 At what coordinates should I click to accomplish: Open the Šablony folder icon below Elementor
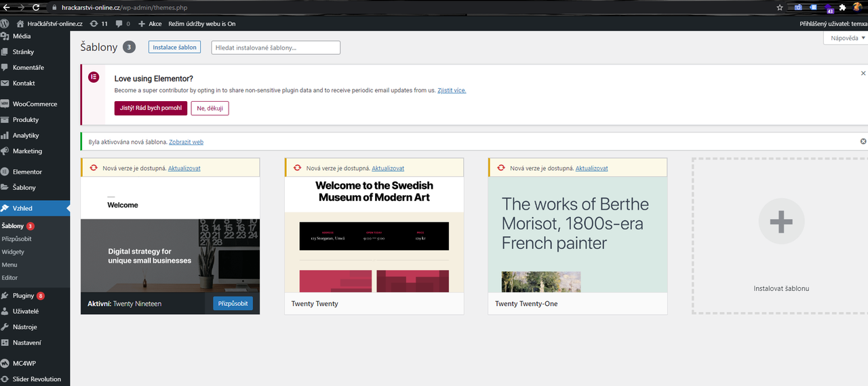pyautogui.click(x=5, y=187)
